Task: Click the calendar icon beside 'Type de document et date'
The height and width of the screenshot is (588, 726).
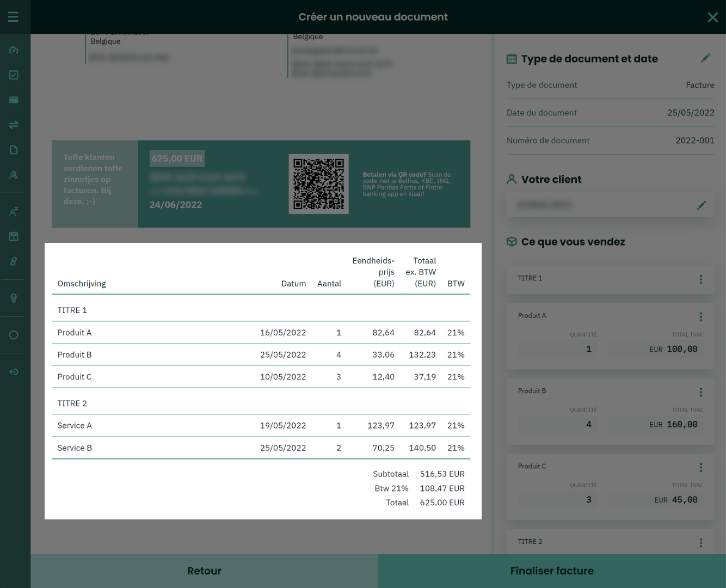Action: (512, 59)
